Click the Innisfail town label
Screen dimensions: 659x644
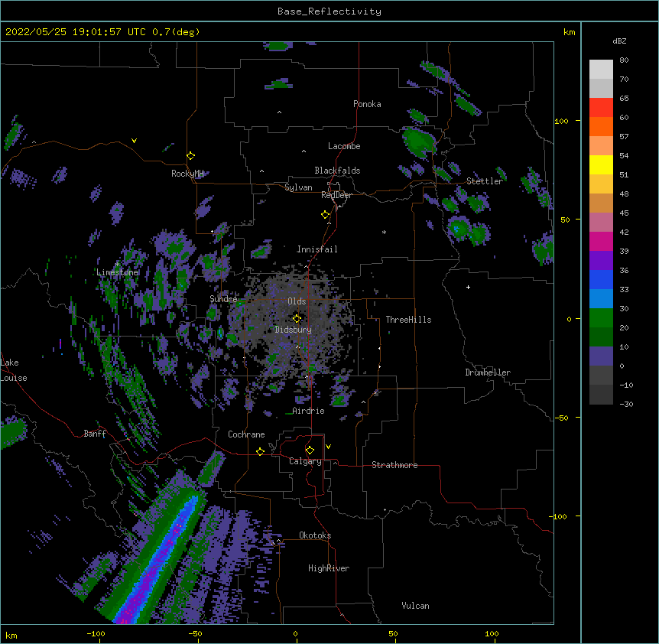pos(317,249)
